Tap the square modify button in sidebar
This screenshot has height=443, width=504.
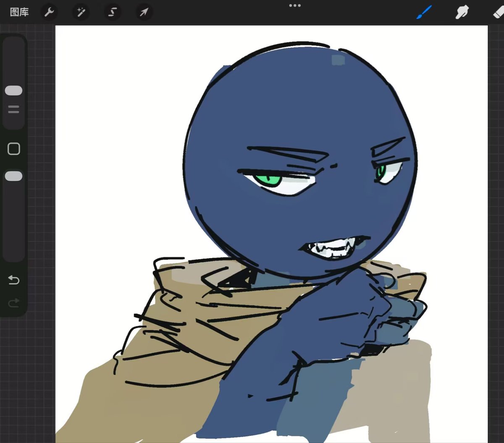click(14, 149)
